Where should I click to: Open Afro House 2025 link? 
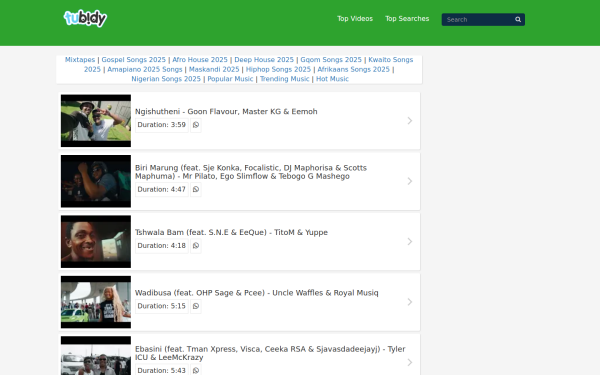[x=200, y=60]
